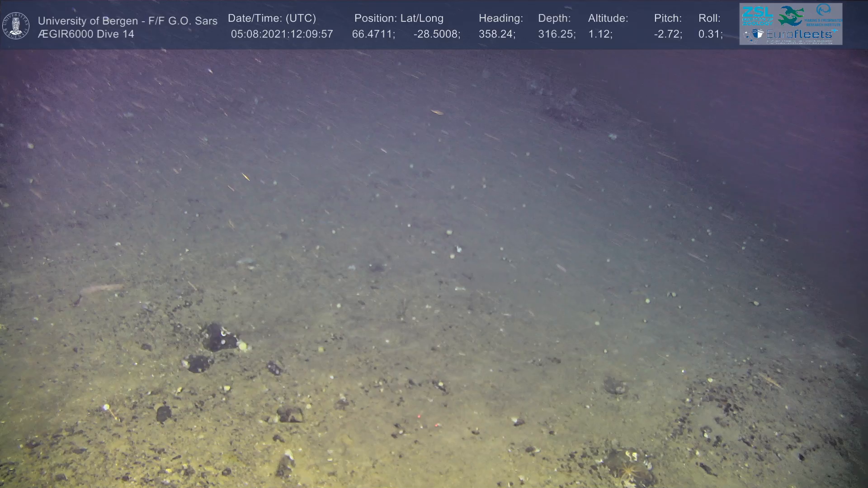
Task: Click the Date/Time (UTC) label
Action: point(272,19)
